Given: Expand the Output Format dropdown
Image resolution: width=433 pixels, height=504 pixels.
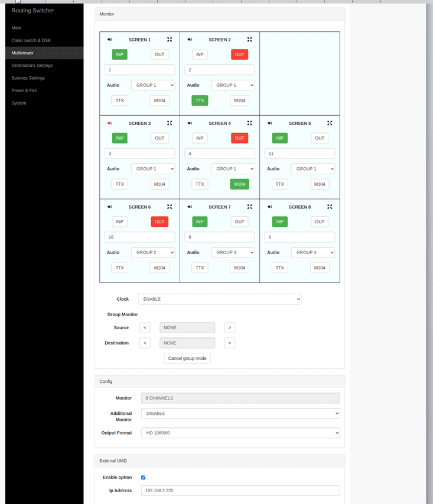Looking at the screenshot, I should click(240, 433).
